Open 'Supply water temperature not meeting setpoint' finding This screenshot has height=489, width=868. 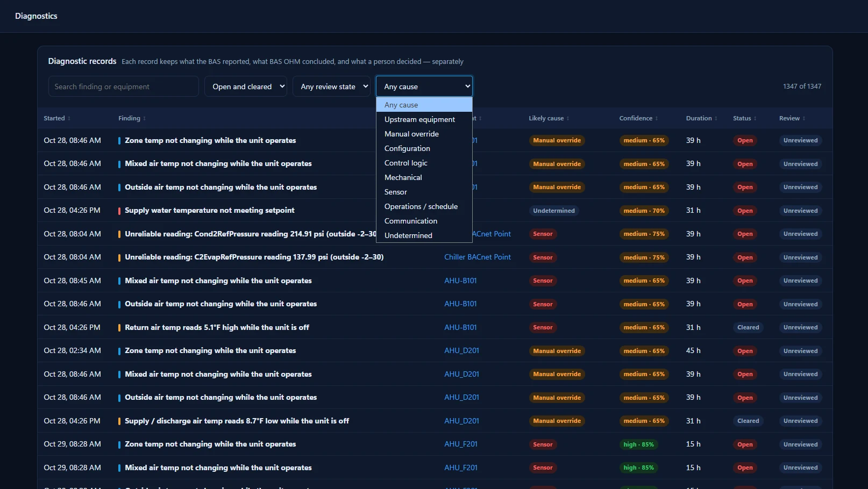210,210
